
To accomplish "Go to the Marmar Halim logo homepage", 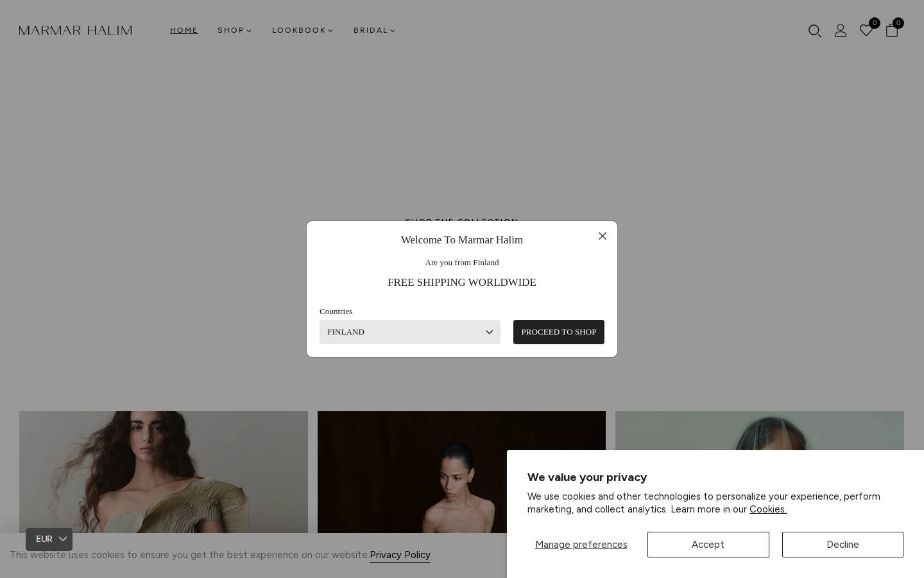I will pos(76,30).
